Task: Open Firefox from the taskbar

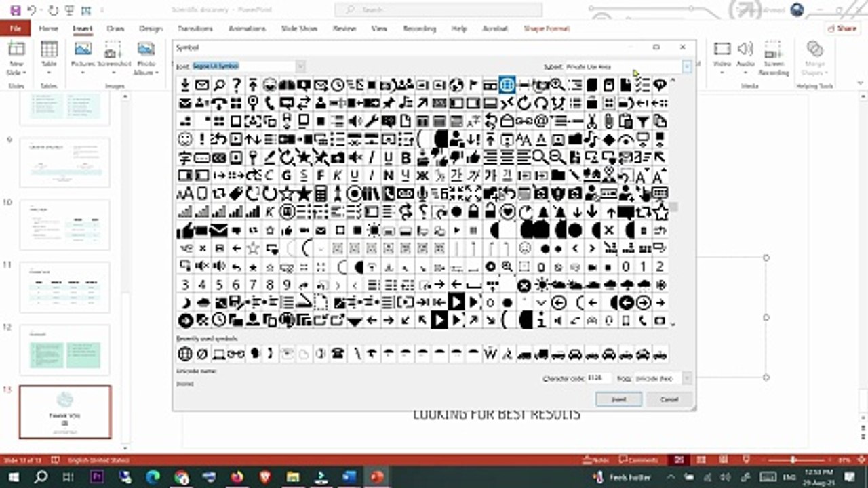Action: [237, 477]
